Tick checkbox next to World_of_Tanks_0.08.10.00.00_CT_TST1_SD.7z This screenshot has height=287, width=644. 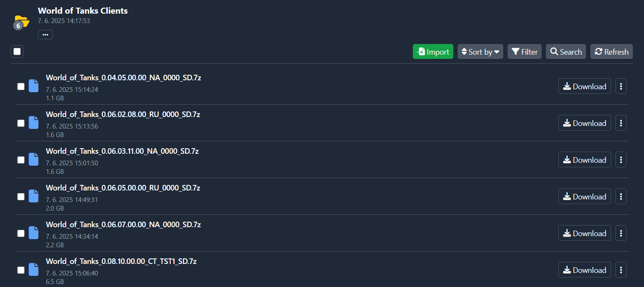coord(21,270)
